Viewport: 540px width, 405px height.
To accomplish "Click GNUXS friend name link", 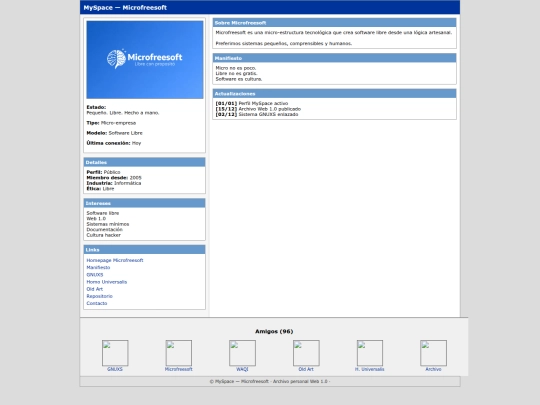I will point(115,369).
